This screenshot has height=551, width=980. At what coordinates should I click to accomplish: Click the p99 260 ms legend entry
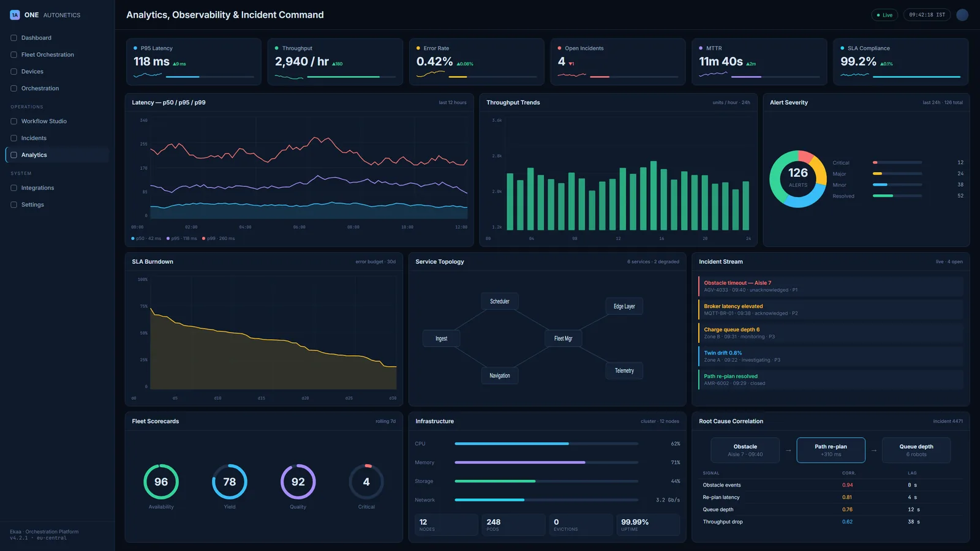[219, 239]
